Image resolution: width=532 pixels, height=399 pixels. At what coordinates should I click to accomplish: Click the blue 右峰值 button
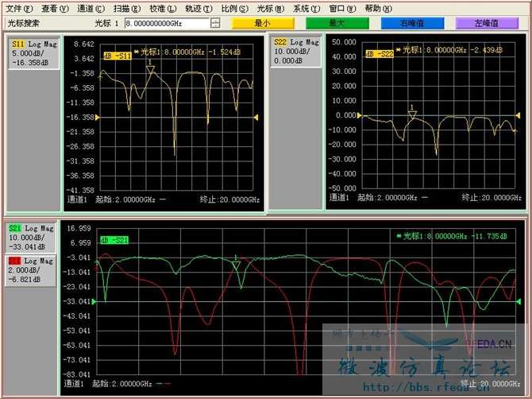pyautogui.click(x=412, y=23)
